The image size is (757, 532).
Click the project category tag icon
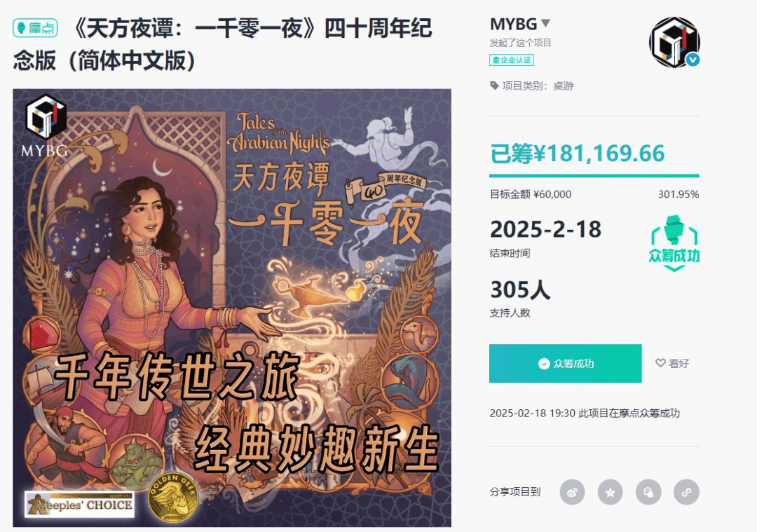click(x=494, y=86)
